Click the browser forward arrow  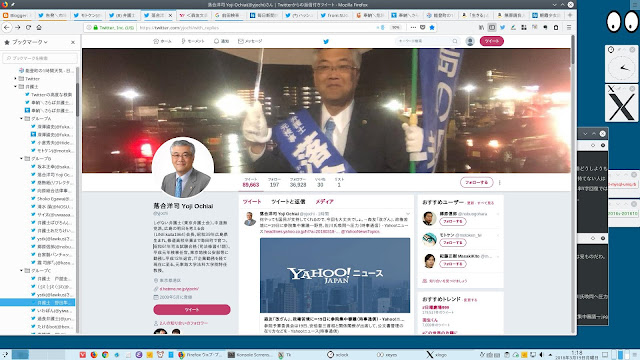coord(18,27)
